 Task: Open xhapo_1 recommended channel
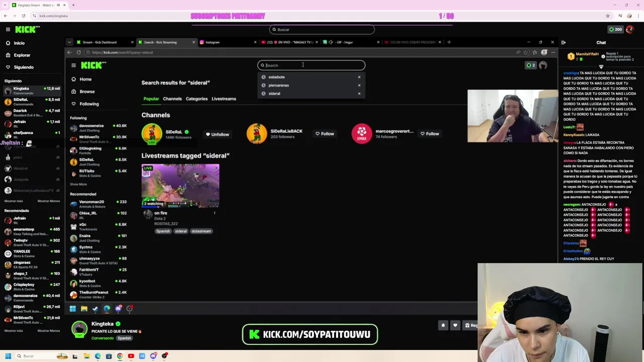coord(31,276)
